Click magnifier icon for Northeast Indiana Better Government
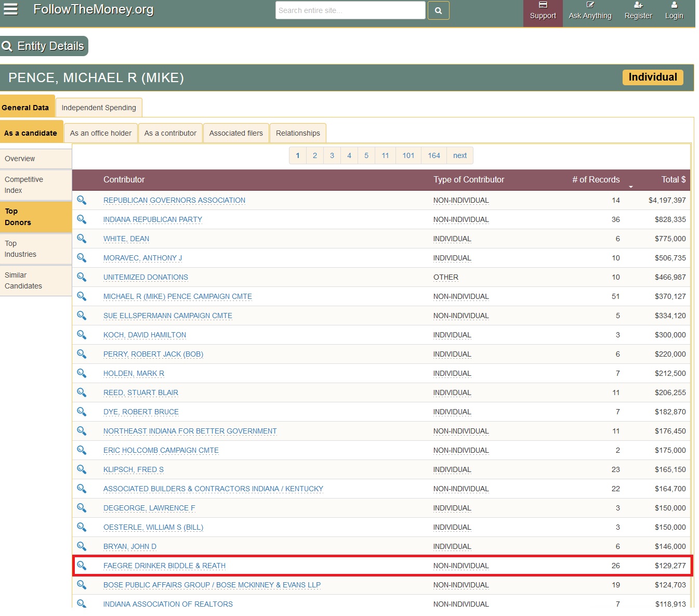The height and width of the screenshot is (616, 699). [82, 431]
